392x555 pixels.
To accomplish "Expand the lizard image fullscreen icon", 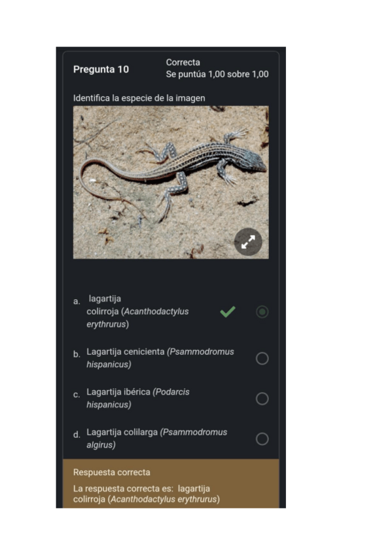I will click(x=248, y=242).
